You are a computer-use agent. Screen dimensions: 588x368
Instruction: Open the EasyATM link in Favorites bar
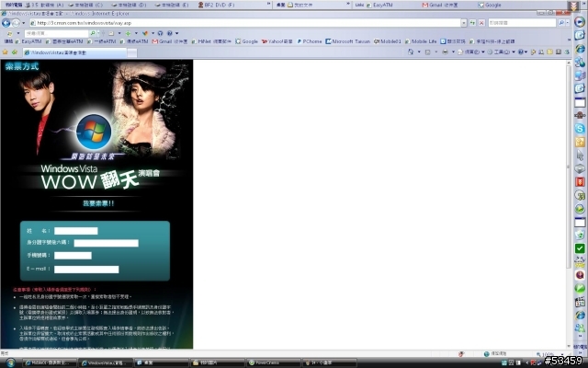(x=28, y=41)
